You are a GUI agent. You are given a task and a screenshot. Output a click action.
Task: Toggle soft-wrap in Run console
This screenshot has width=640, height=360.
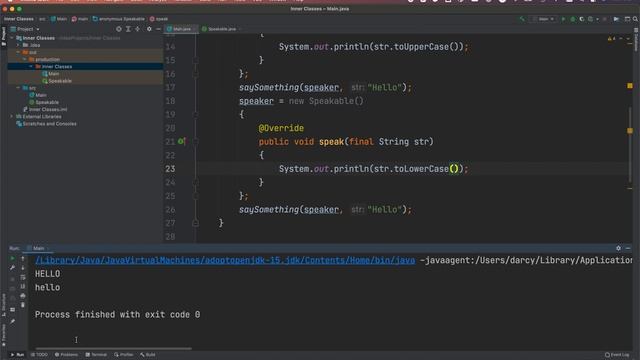point(23,277)
